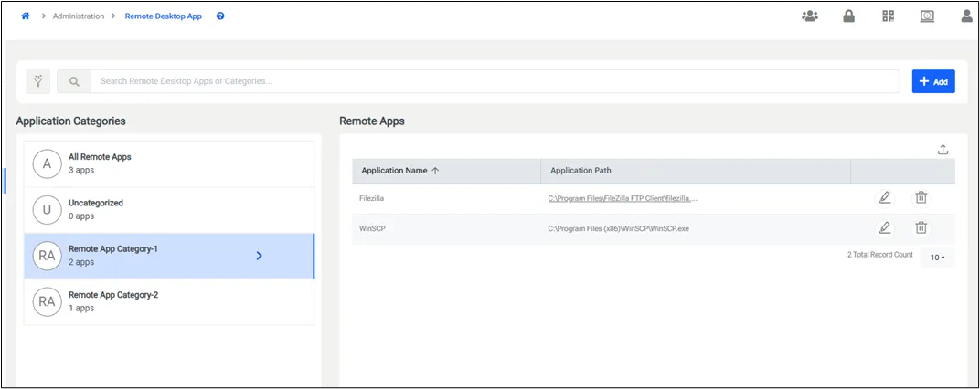This screenshot has width=980, height=389.
Task: Click the Remote Apps heading
Action: pyautogui.click(x=372, y=121)
